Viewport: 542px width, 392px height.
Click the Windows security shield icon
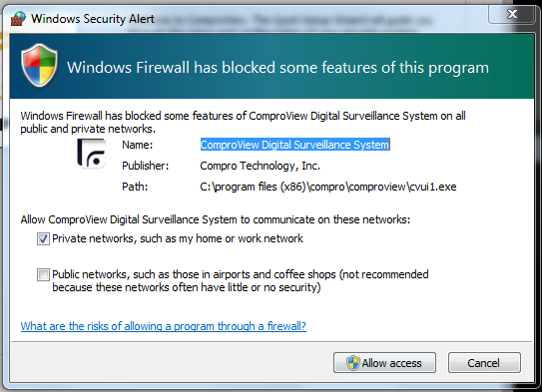tap(39, 65)
